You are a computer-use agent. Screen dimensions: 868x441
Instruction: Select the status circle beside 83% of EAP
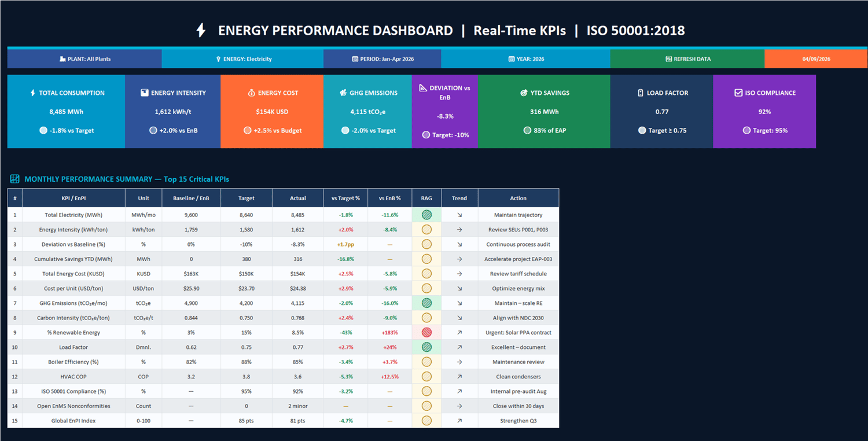point(527,130)
